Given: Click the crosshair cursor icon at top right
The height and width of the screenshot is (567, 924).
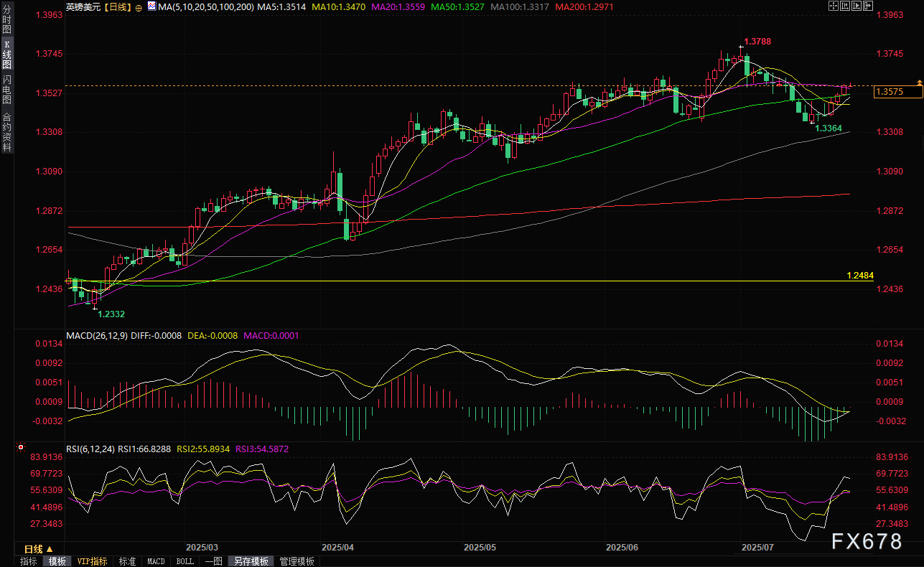Looking at the screenshot, I should pyautogui.click(x=834, y=6).
